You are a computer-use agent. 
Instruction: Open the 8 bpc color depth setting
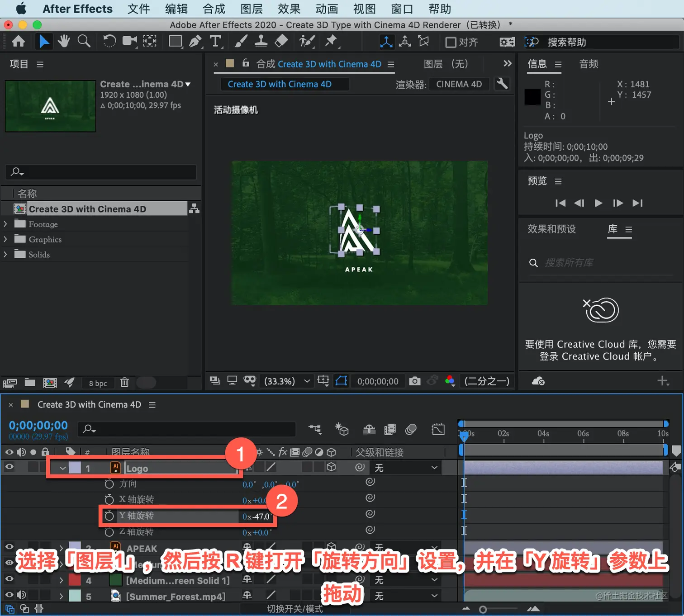pyautogui.click(x=98, y=383)
